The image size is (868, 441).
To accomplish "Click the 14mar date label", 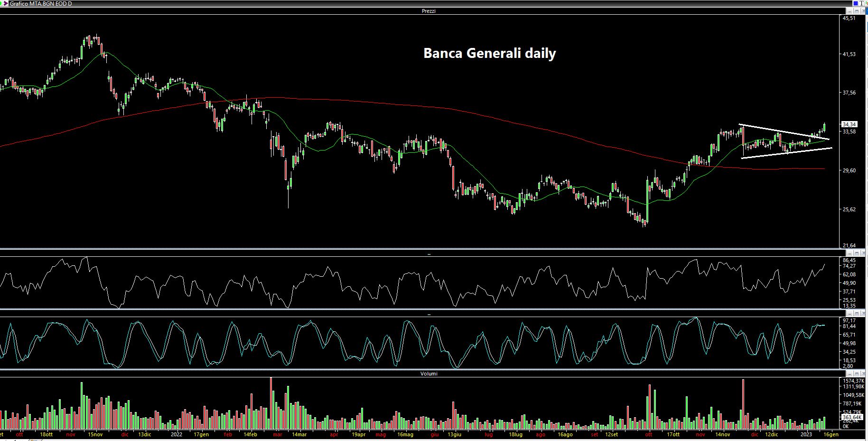I will click(299, 434).
